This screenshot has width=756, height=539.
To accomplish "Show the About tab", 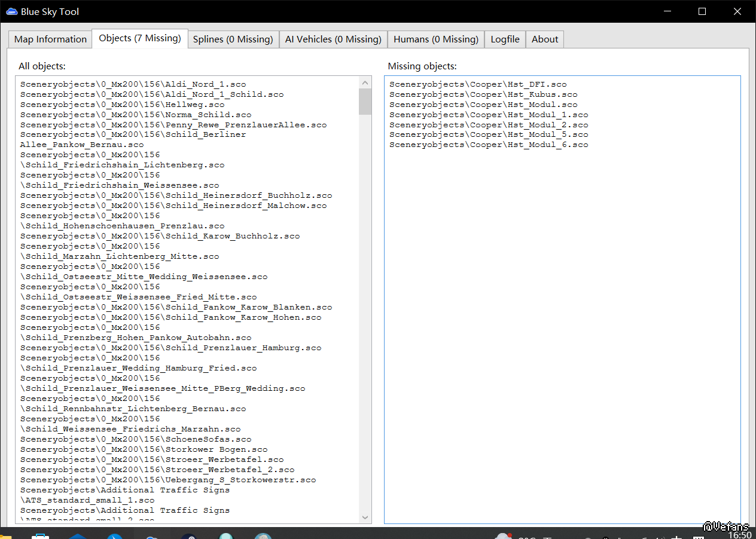I will 545,39.
